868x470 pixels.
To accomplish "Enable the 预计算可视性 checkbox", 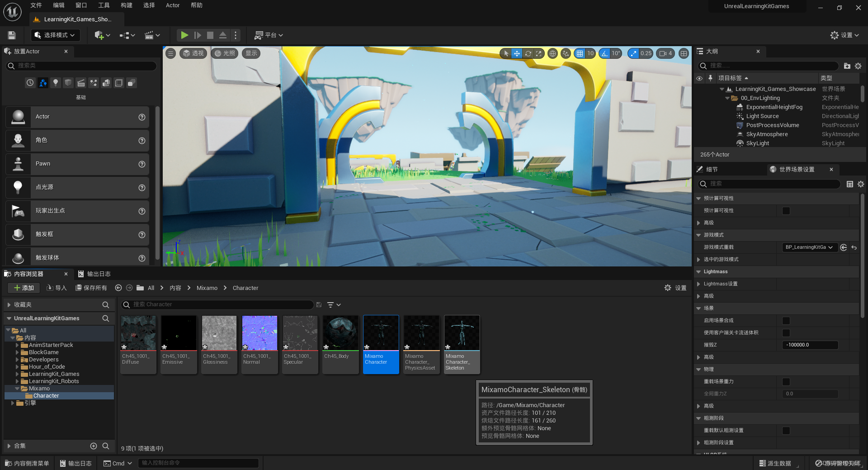I will pos(786,211).
